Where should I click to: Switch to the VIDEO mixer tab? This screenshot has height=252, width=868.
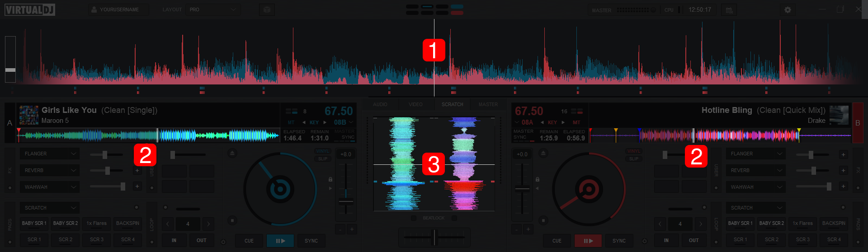point(415,104)
